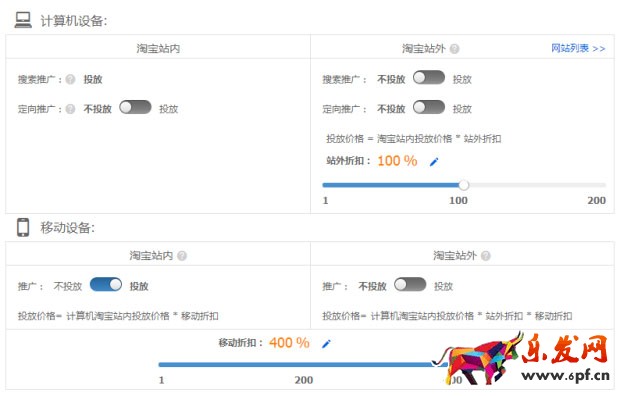Click the mobile device phone icon

coord(23,227)
